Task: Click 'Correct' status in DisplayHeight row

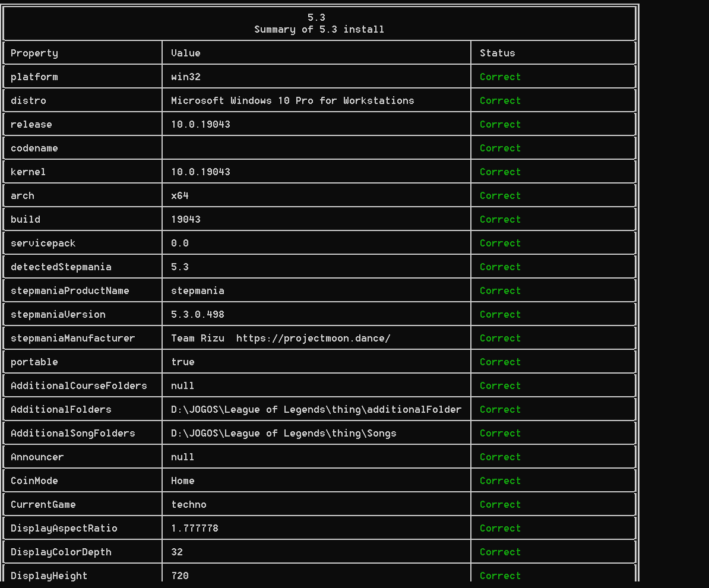Action: coord(500,576)
